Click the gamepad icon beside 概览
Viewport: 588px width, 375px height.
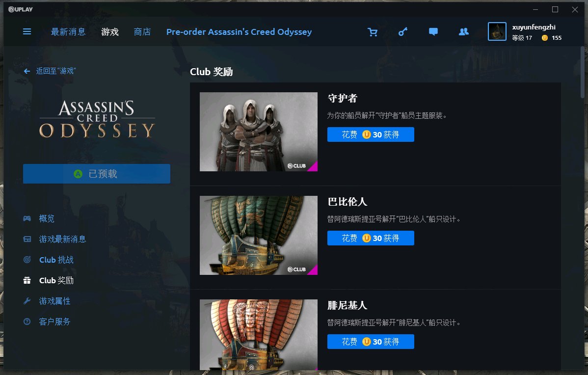tap(27, 218)
